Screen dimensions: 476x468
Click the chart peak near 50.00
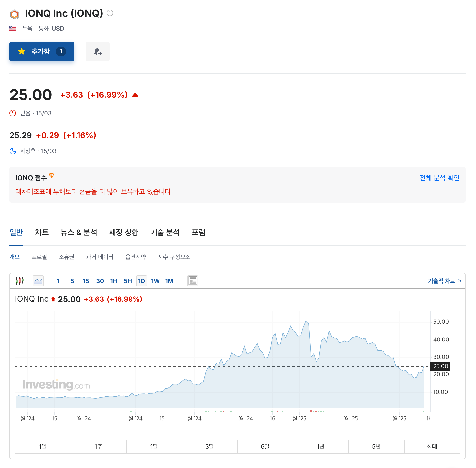(306, 321)
